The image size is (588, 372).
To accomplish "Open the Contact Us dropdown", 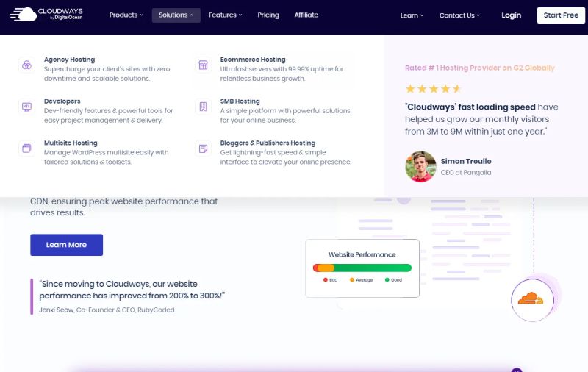I will coord(459,15).
